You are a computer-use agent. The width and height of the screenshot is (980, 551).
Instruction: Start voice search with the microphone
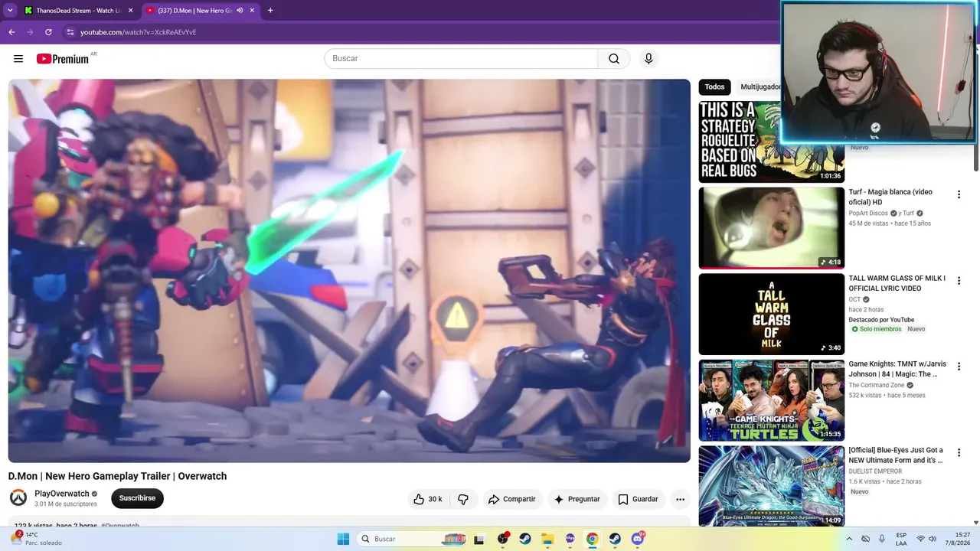point(648,59)
